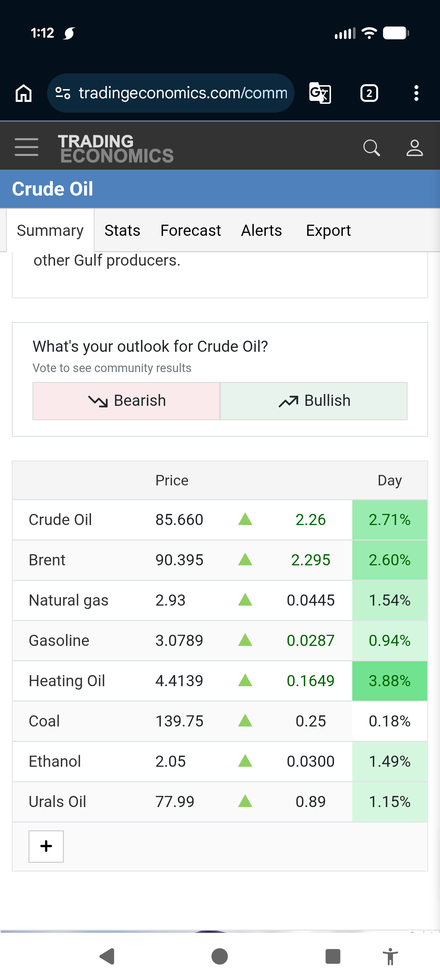Screen dimensions: 440x980
Task: Expand commodities list with plus button
Action: (46, 846)
